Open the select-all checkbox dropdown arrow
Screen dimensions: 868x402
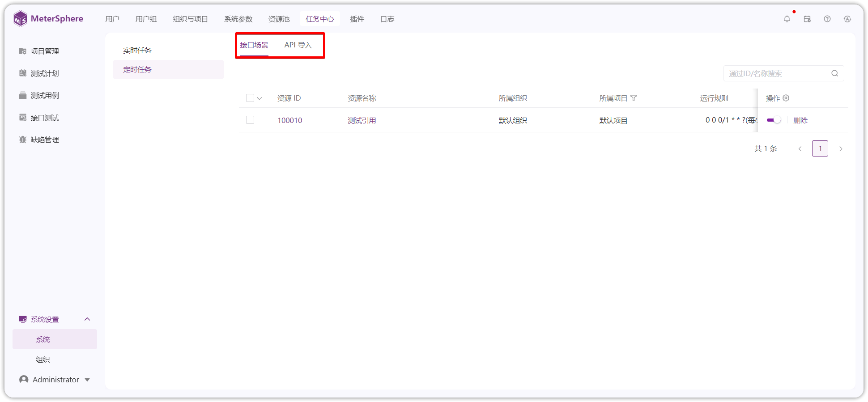(260, 98)
